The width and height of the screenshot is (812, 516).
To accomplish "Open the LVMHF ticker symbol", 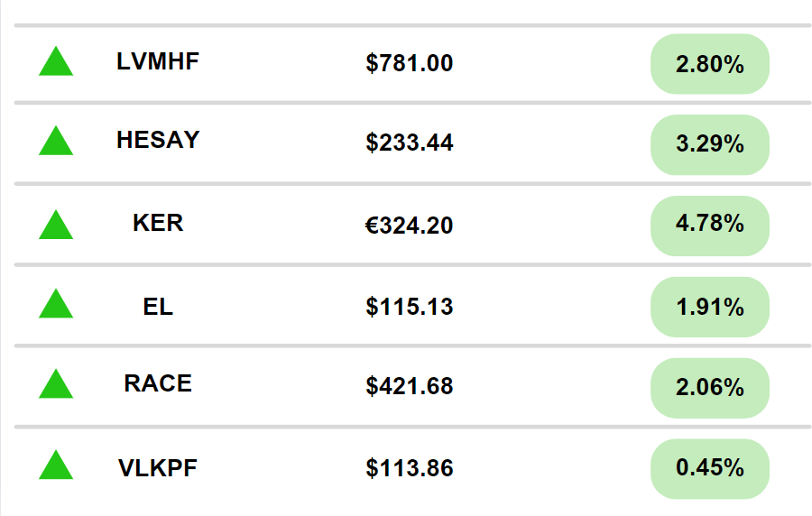I will [158, 62].
